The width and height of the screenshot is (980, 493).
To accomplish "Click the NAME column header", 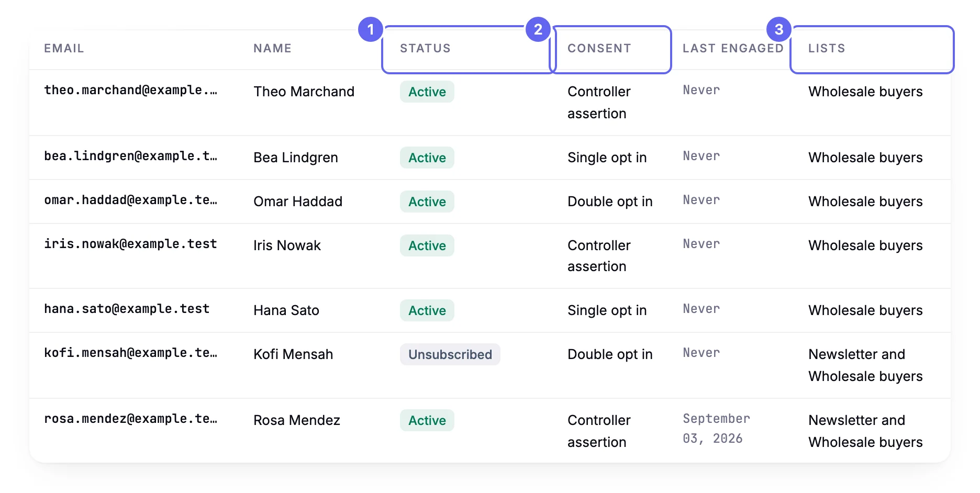I will 272,48.
